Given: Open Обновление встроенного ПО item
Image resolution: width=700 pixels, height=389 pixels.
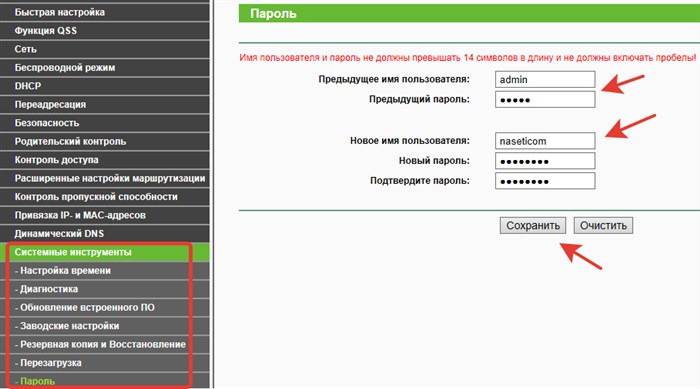Looking at the screenshot, I should (104, 308).
